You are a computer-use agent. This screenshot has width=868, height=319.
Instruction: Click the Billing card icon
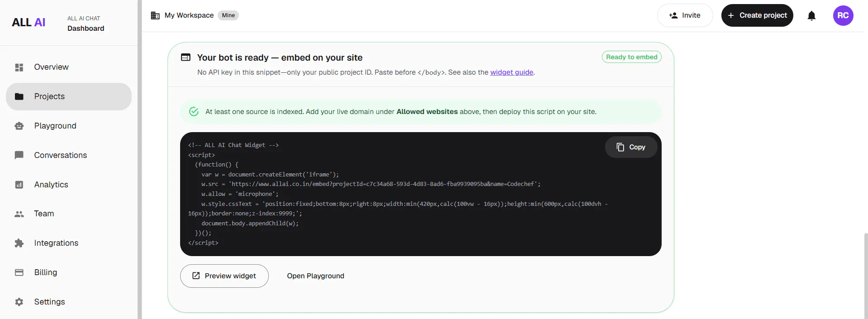tap(19, 272)
